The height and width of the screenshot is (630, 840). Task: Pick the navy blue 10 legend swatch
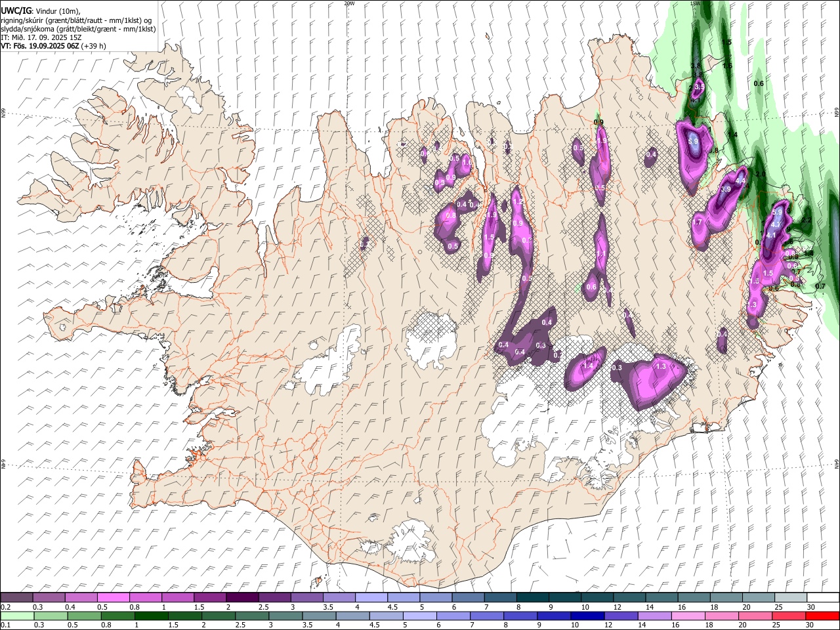pyautogui.click(x=587, y=616)
